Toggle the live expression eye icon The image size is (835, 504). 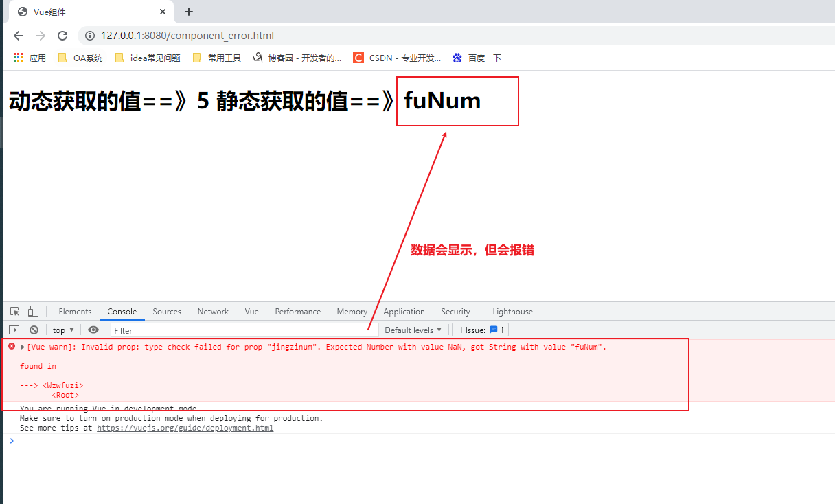pyautogui.click(x=93, y=330)
